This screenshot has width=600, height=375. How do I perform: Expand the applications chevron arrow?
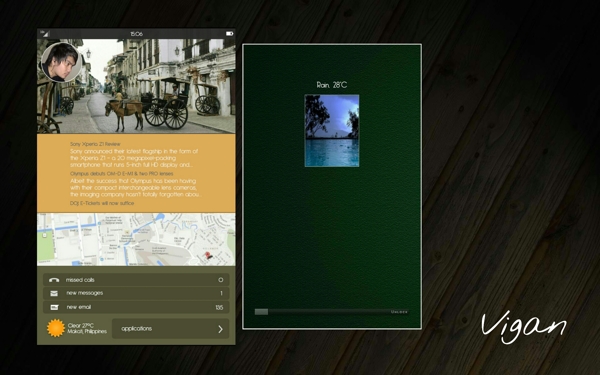(220, 329)
